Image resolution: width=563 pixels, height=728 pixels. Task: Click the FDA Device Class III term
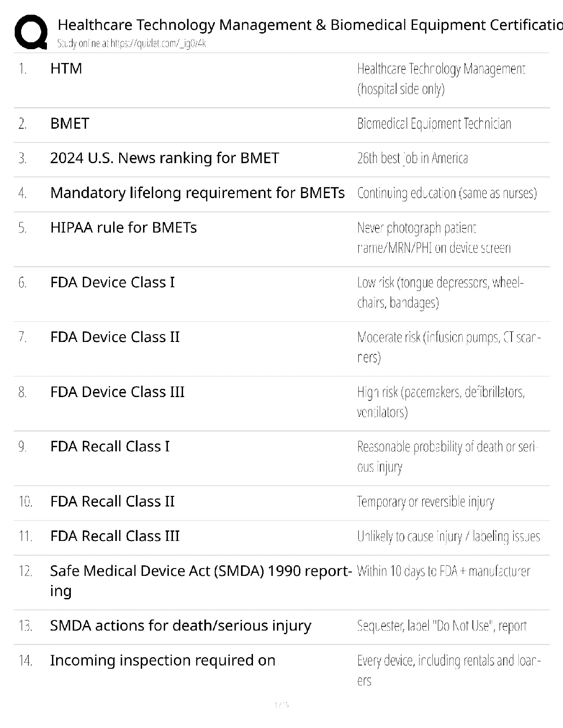[x=117, y=392]
